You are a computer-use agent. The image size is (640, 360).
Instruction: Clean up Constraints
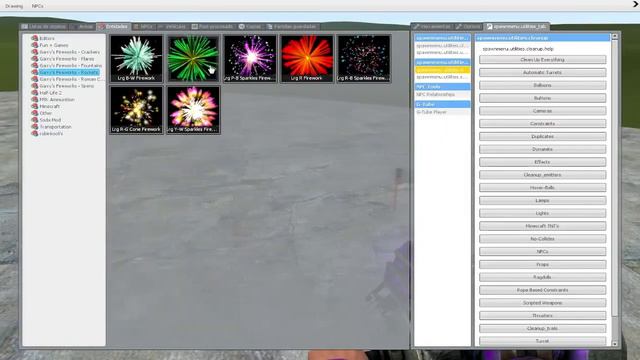click(542, 124)
